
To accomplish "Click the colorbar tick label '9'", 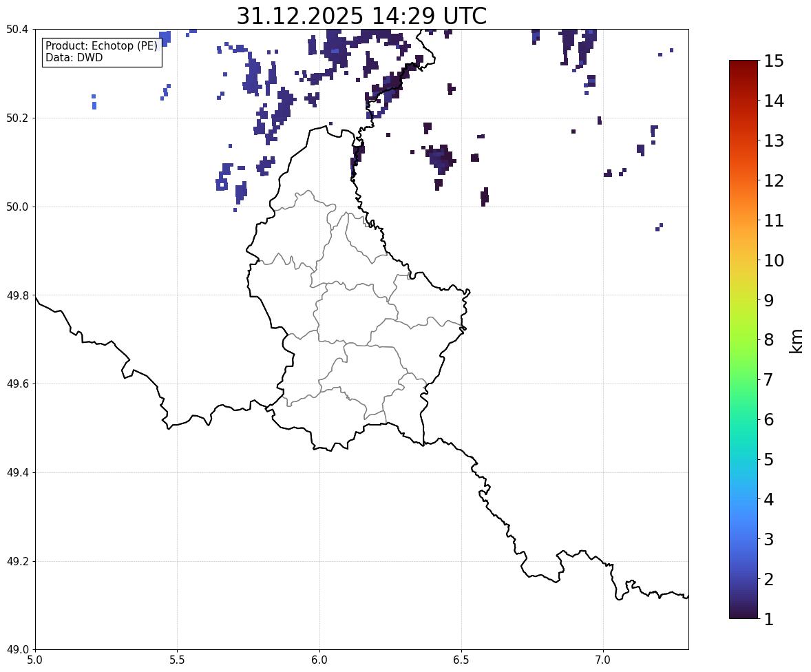I will point(769,300).
